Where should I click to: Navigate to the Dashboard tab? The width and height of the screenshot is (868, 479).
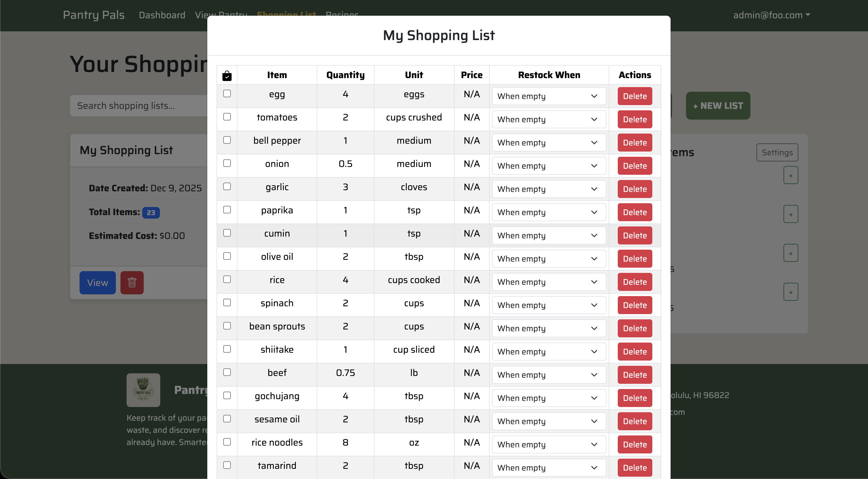(162, 15)
